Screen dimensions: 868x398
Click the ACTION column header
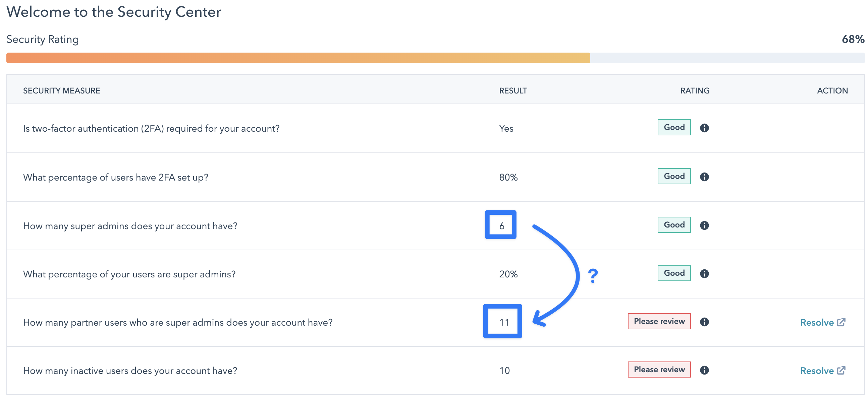pyautogui.click(x=832, y=90)
